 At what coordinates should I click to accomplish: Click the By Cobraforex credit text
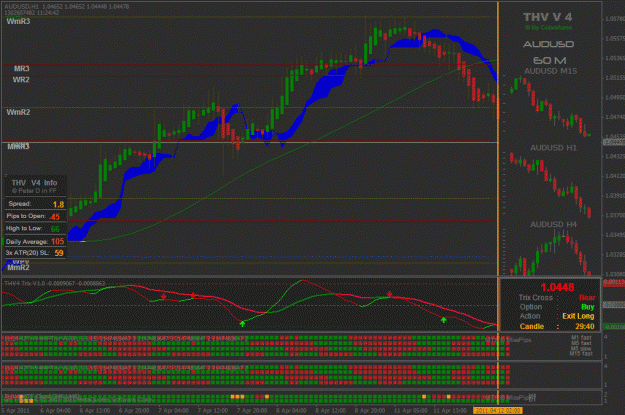(x=548, y=28)
